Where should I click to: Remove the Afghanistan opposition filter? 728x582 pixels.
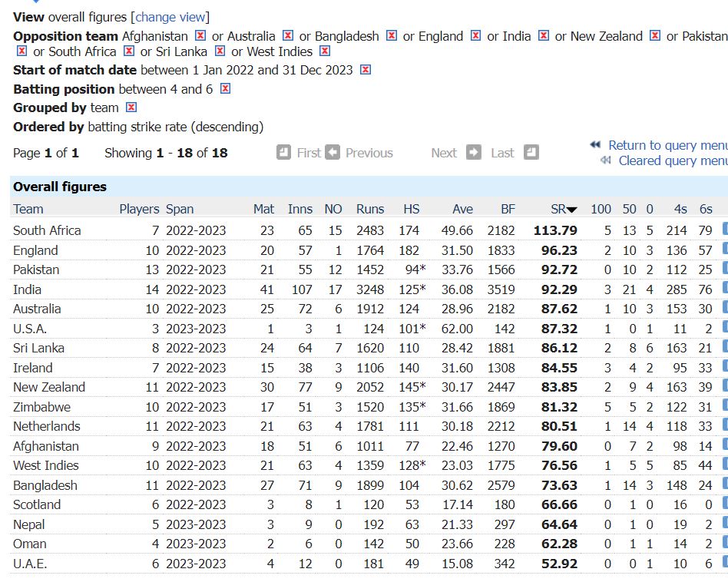[x=200, y=36]
